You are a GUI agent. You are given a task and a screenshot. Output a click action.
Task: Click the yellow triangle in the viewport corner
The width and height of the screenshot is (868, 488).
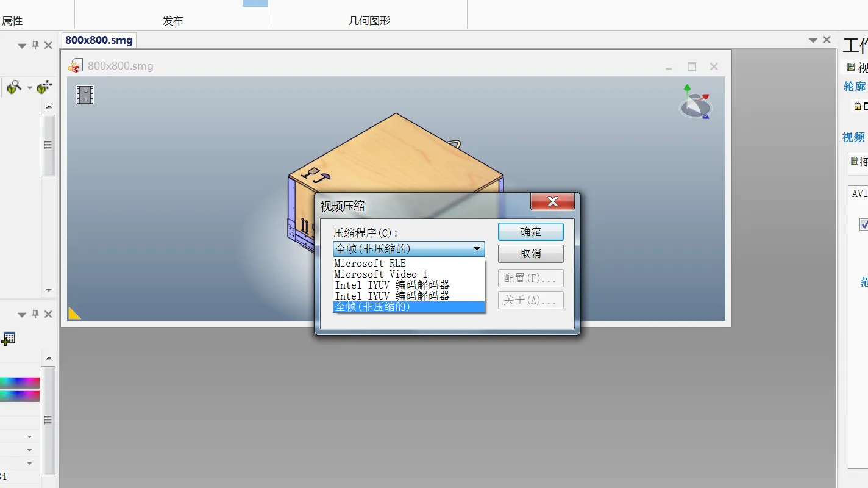click(x=74, y=314)
